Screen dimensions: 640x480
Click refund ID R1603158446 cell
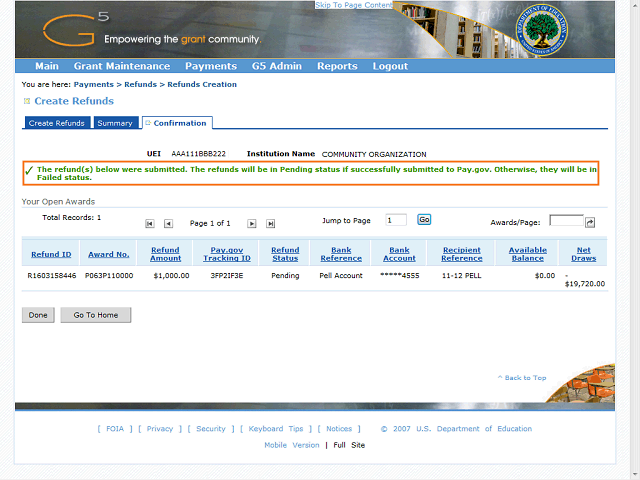52,276
